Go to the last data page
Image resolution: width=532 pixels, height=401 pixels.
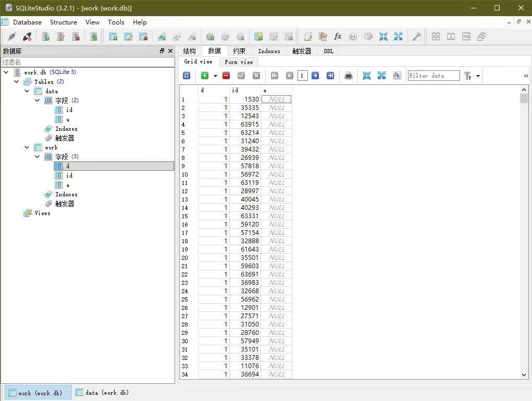click(330, 76)
